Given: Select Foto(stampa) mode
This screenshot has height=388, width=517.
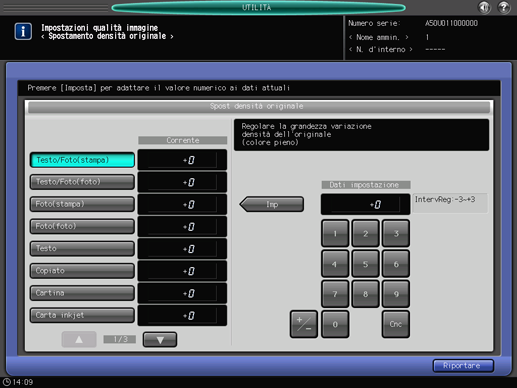Looking at the screenshot, I should [x=82, y=204].
